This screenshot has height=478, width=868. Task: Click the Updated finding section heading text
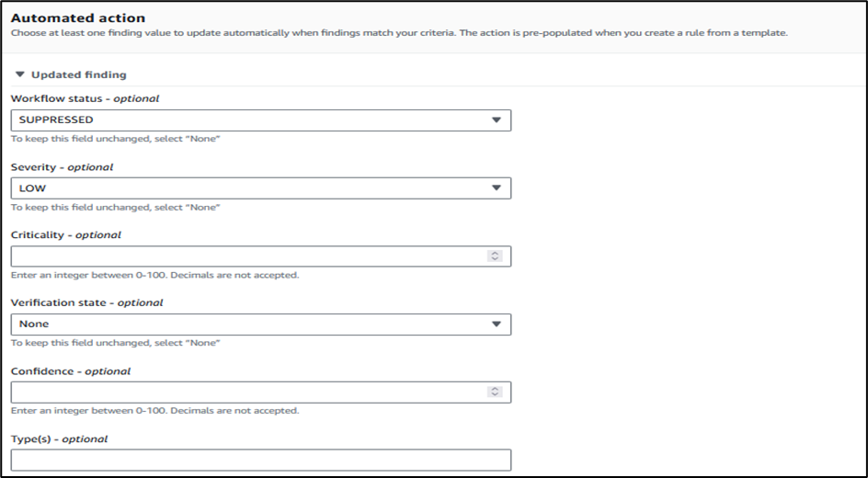tap(78, 74)
